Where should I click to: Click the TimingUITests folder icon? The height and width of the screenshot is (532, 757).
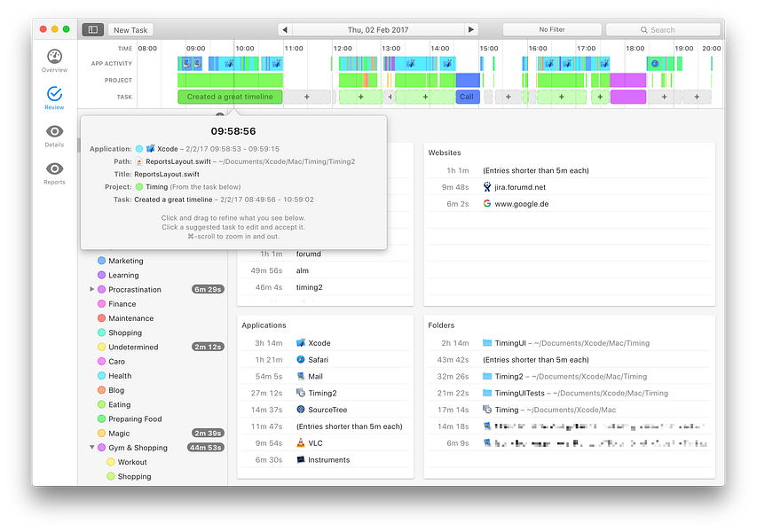pyautogui.click(x=487, y=393)
